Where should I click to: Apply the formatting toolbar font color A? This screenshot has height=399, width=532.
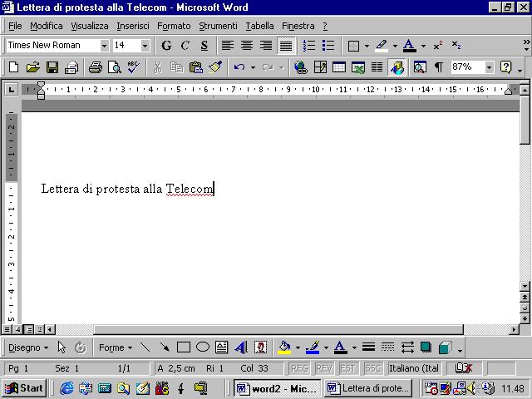pyautogui.click(x=409, y=45)
